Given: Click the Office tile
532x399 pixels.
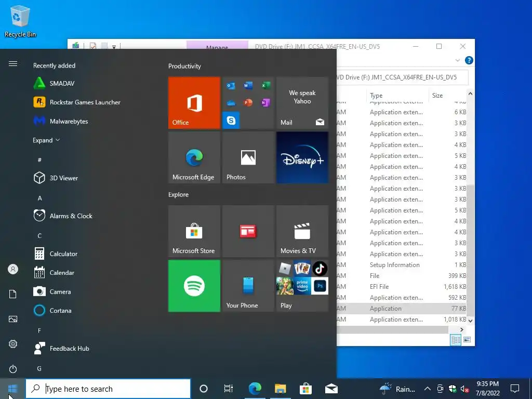Looking at the screenshot, I should click(194, 103).
